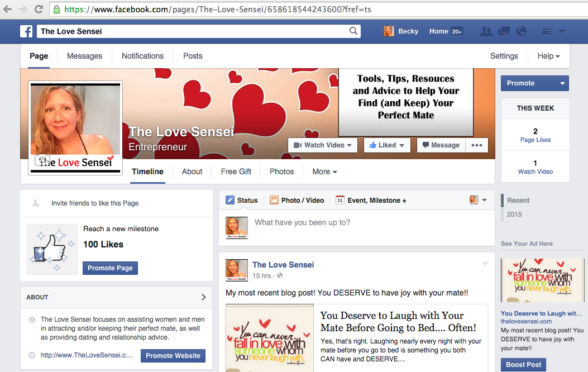Click public audience globe beside 15 hrs

click(x=280, y=275)
